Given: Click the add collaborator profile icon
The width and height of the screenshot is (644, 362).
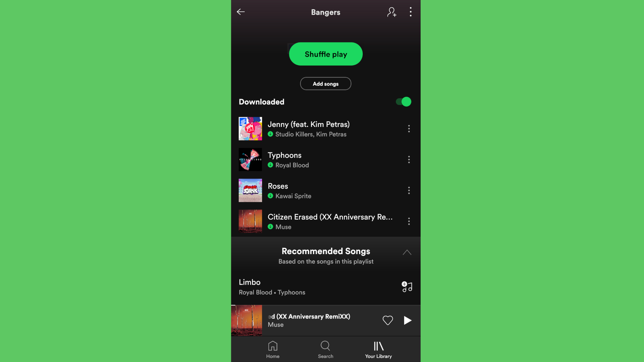Looking at the screenshot, I should 391,12.
